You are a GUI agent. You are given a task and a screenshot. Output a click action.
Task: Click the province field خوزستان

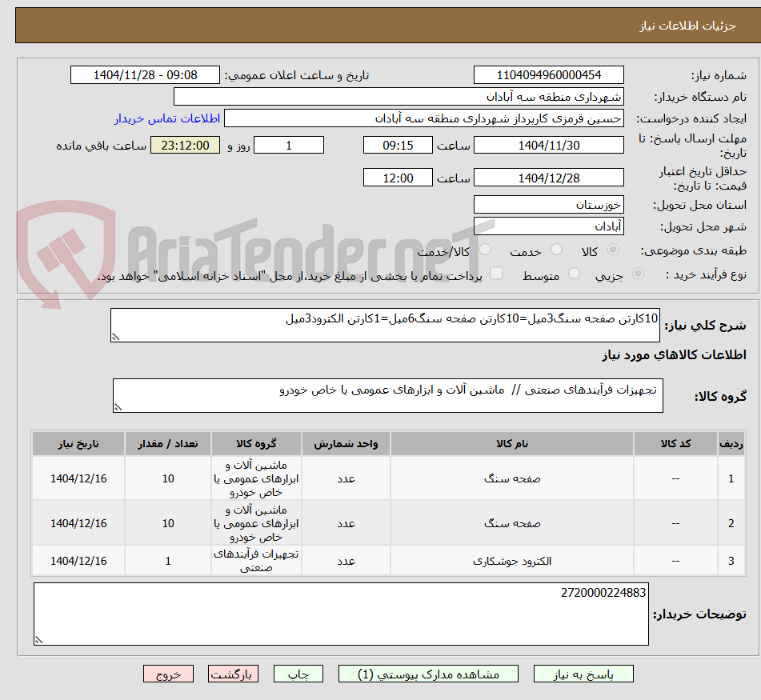548,205
